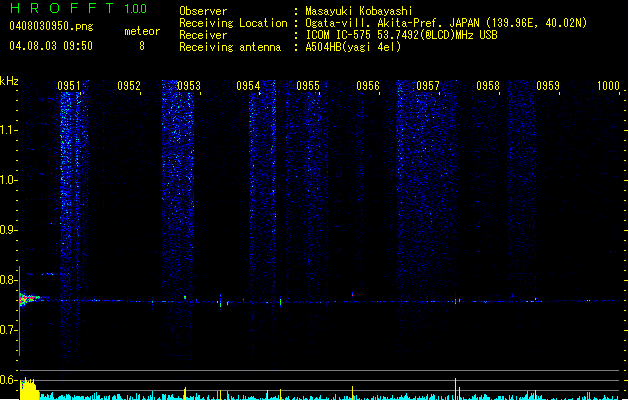
Task: Click the 0951 time marker
Action: 69,86
